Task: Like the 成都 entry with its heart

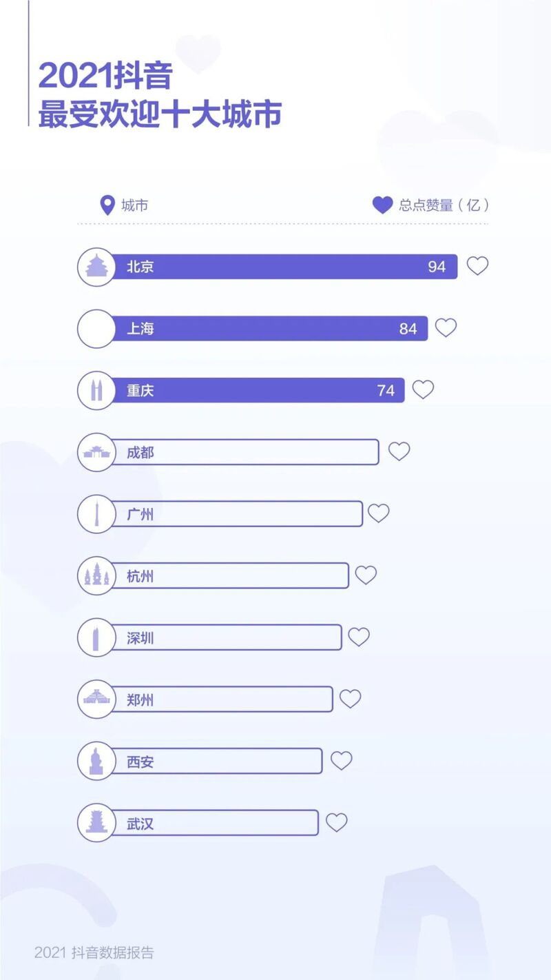Action: 399,451
